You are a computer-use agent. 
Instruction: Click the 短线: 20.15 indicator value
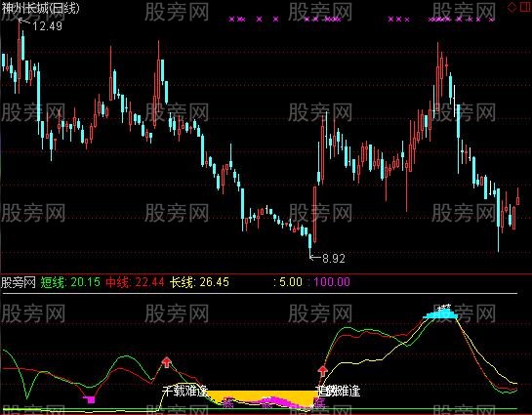pyautogui.click(x=70, y=282)
